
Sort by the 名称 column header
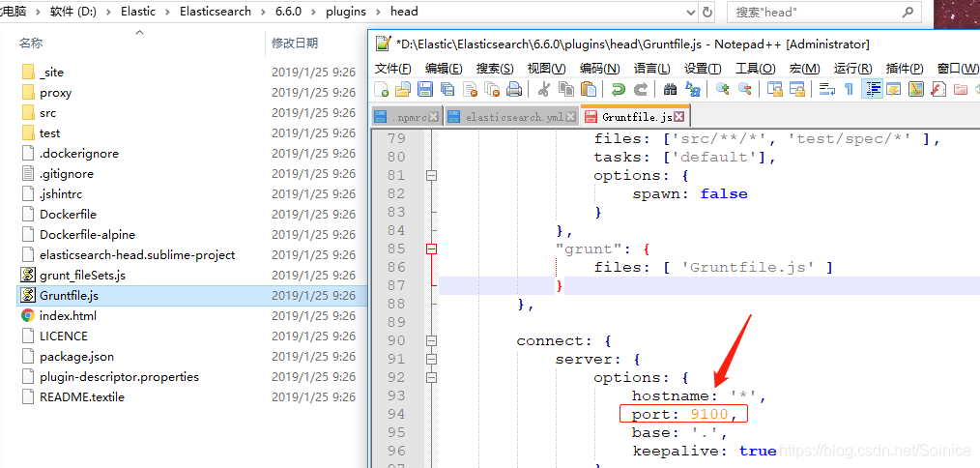point(31,44)
